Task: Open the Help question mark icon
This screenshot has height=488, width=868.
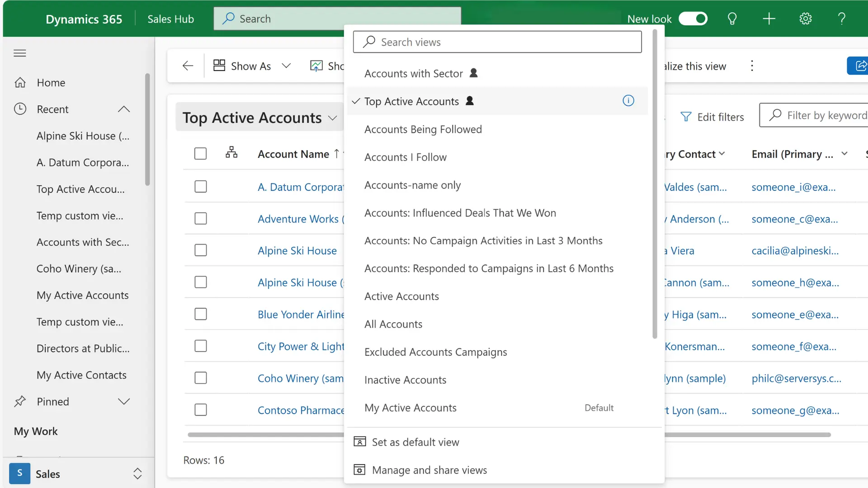Action: 841,19
